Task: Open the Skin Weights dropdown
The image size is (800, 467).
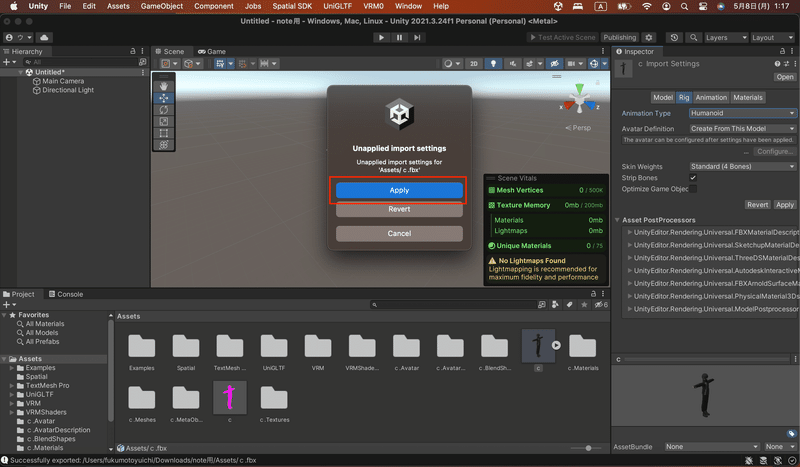Action: coord(742,166)
